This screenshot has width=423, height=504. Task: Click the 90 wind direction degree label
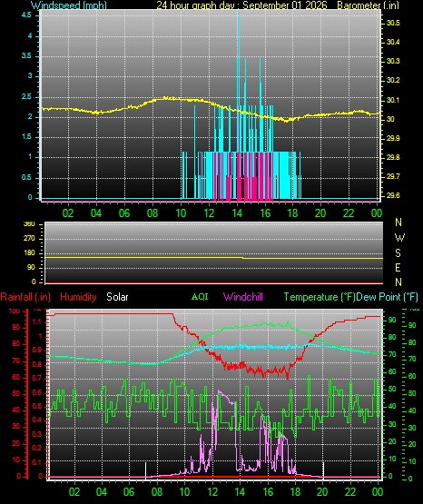click(x=31, y=268)
